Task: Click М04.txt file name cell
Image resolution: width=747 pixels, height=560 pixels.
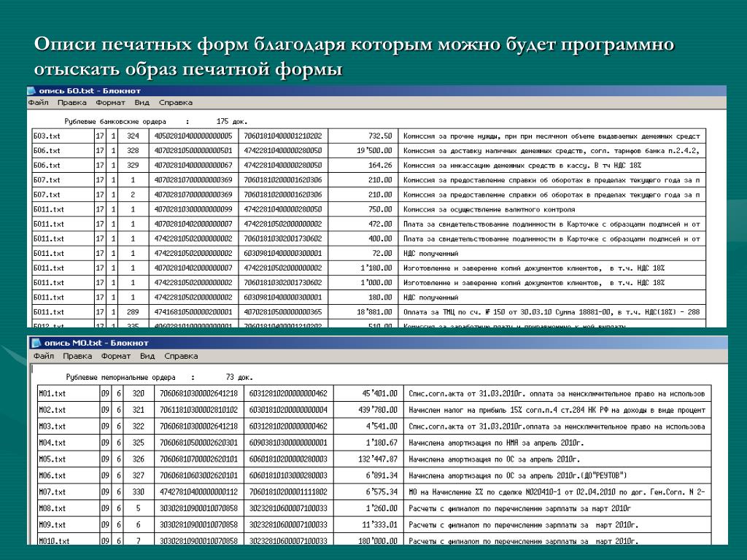Action: (x=68, y=443)
